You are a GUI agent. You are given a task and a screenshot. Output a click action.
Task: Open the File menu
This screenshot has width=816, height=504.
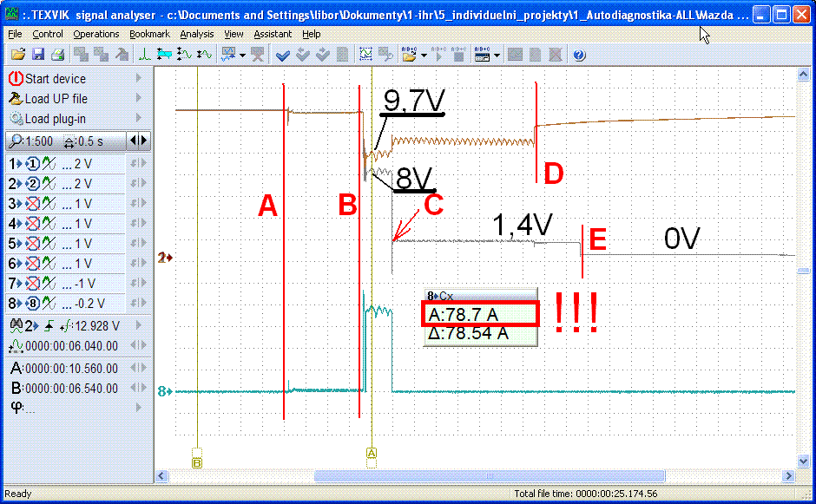pos(15,34)
